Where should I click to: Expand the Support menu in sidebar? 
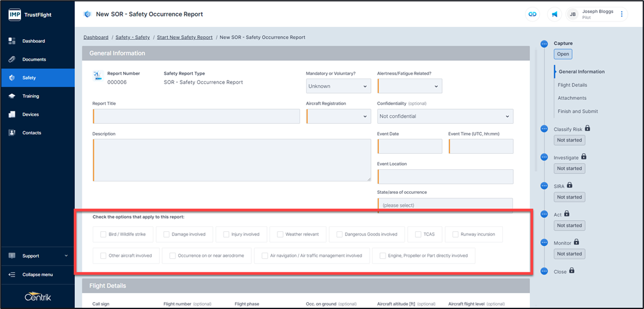click(37, 256)
